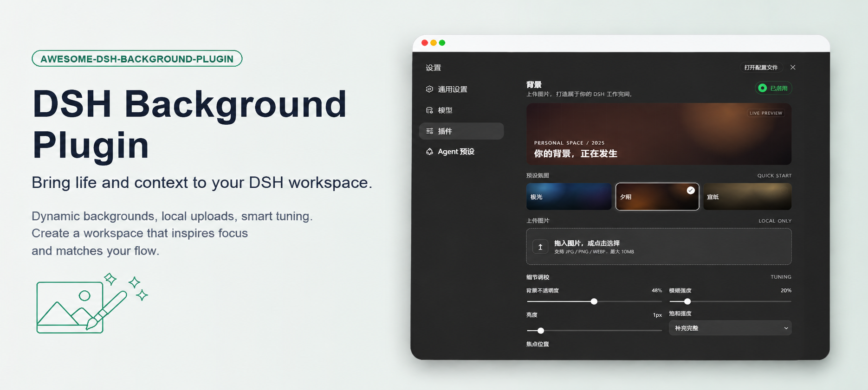The width and height of the screenshot is (868, 390).
Task: Click the 预设氛围 section label
Action: [x=538, y=175]
